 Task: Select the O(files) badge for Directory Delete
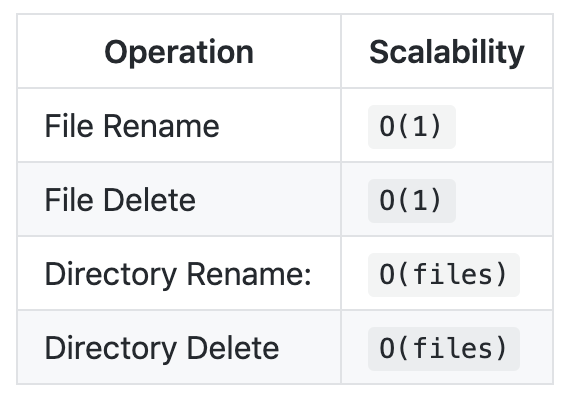[x=444, y=349]
